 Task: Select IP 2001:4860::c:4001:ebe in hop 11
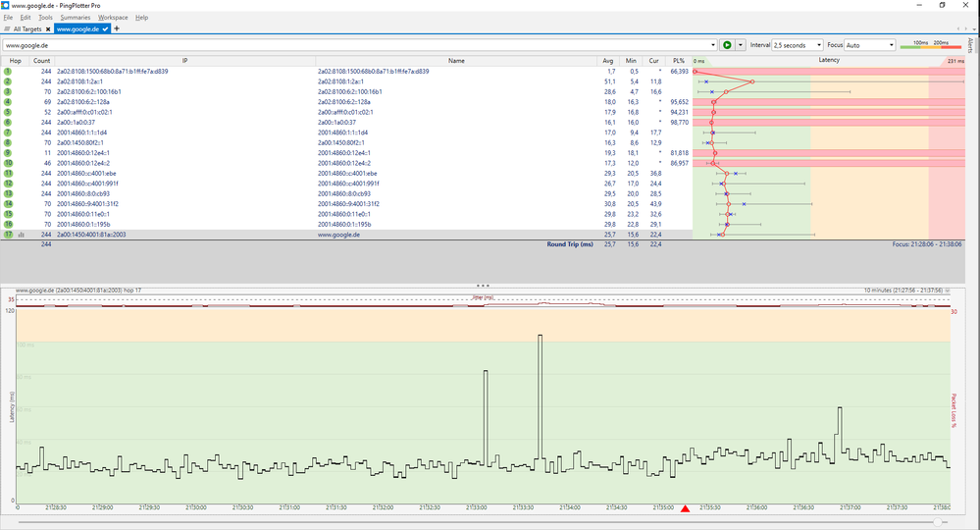click(x=86, y=173)
